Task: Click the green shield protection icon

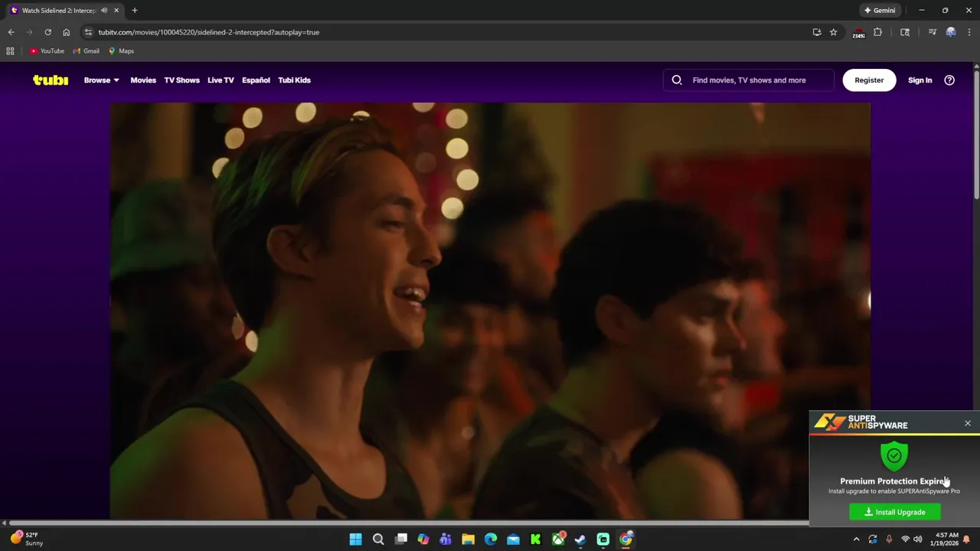Action: (894, 456)
